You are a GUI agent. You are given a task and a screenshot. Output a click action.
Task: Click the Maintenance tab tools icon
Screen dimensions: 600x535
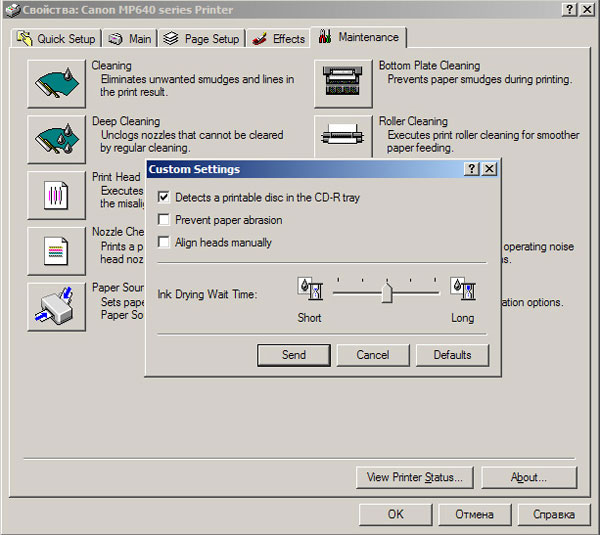pyautogui.click(x=325, y=37)
